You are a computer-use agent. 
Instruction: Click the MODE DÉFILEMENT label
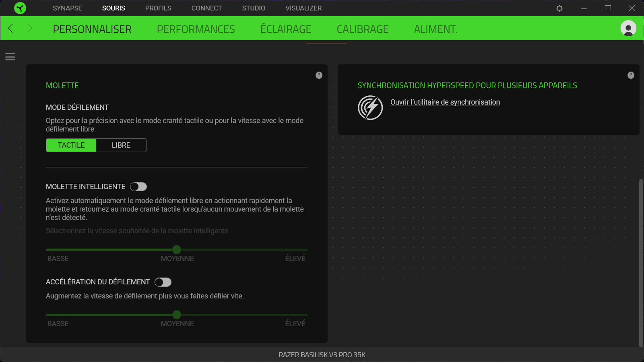click(77, 107)
